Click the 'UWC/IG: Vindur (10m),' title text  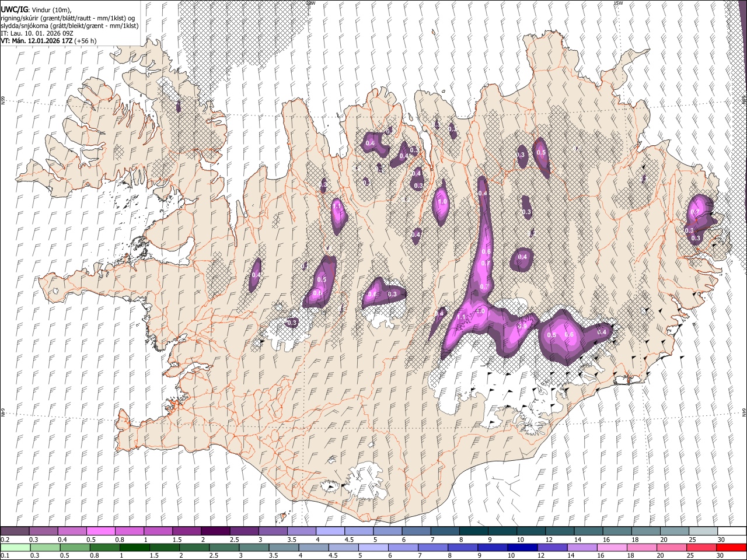point(36,10)
